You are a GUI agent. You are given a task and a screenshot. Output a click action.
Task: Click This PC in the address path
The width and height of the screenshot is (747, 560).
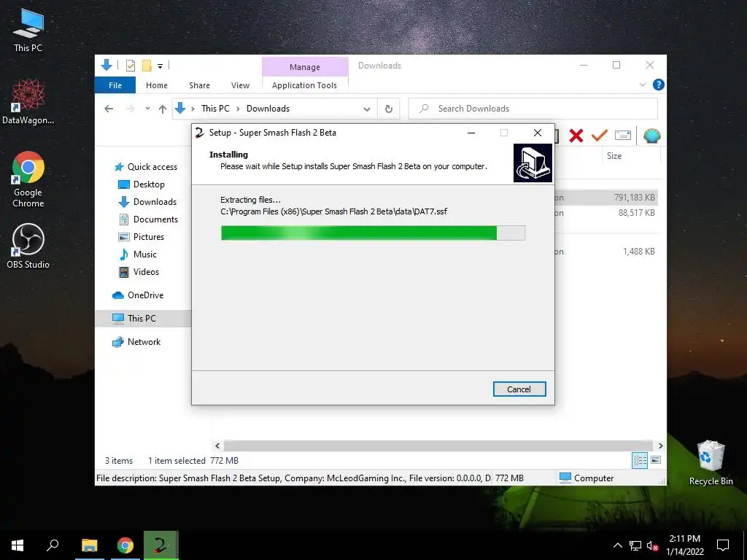215,109
